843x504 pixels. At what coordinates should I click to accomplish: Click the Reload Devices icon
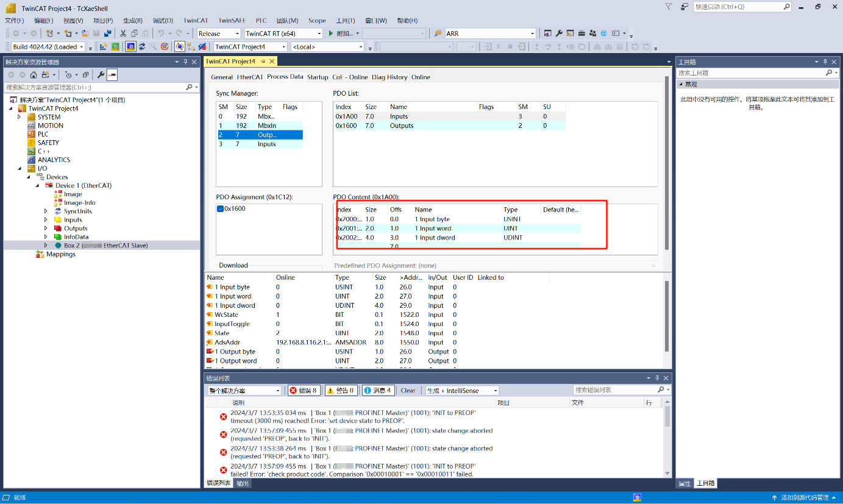pyautogui.click(x=141, y=47)
